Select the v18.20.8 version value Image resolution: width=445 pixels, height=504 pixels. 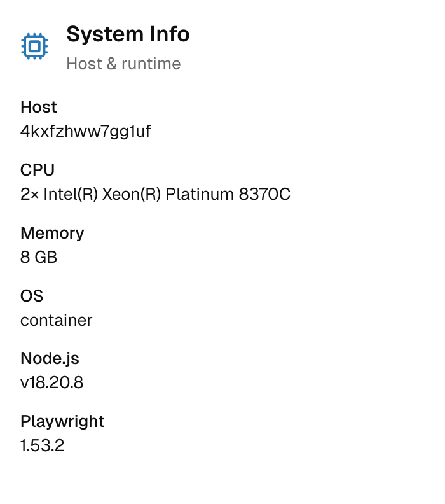[51, 382]
